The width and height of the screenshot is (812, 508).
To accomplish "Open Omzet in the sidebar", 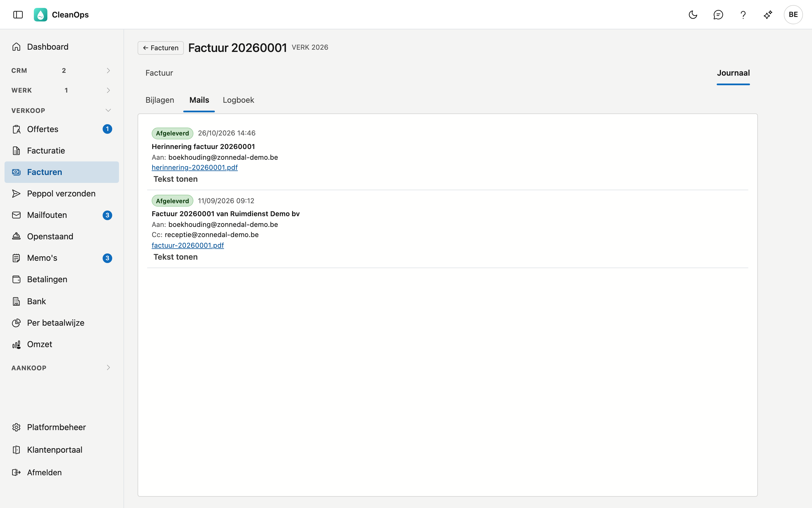I will (x=62, y=344).
